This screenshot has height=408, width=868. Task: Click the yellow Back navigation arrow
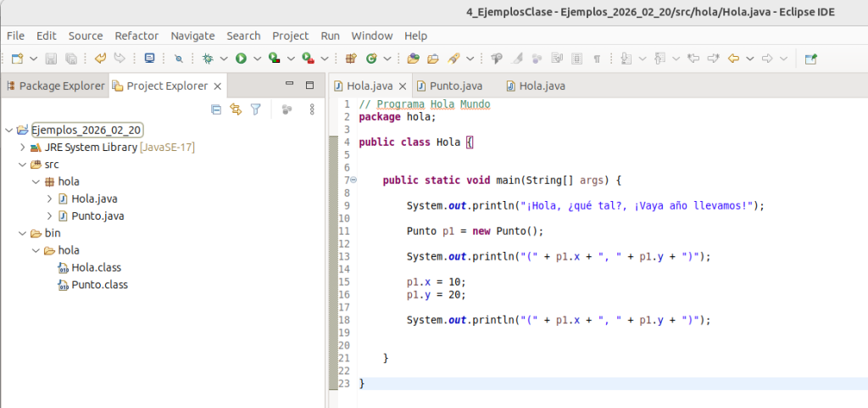pyautogui.click(x=734, y=59)
